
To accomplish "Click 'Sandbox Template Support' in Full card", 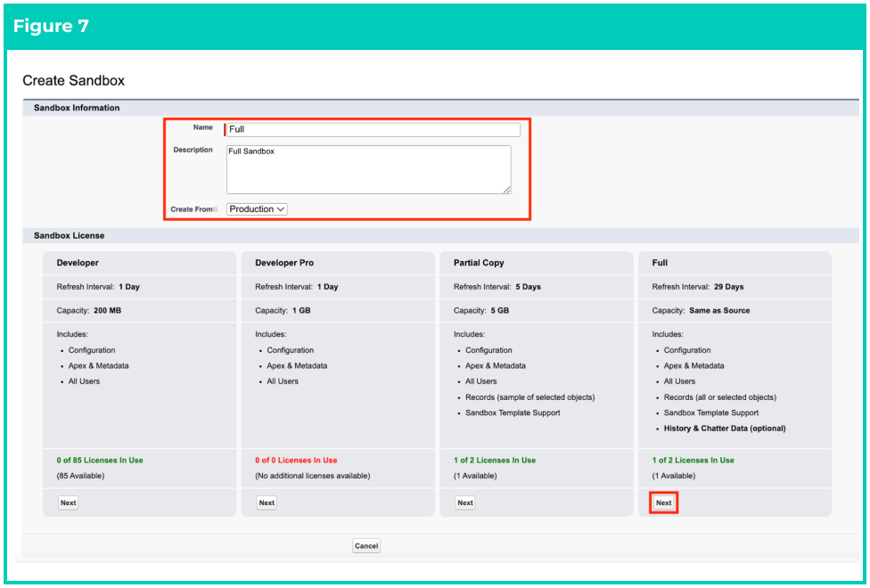I will tap(711, 412).
